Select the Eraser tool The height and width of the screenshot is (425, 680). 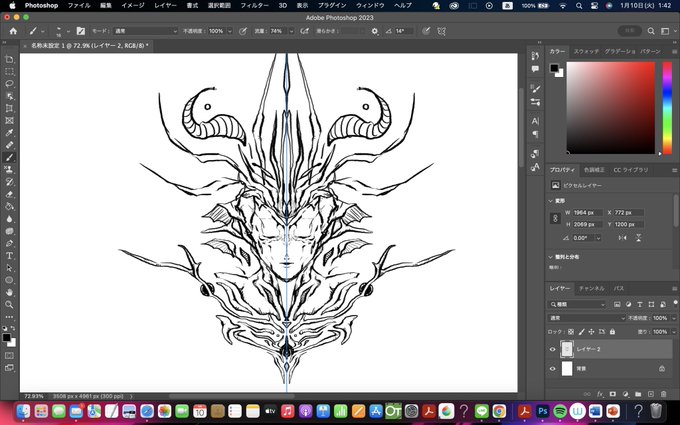[9, 194]
